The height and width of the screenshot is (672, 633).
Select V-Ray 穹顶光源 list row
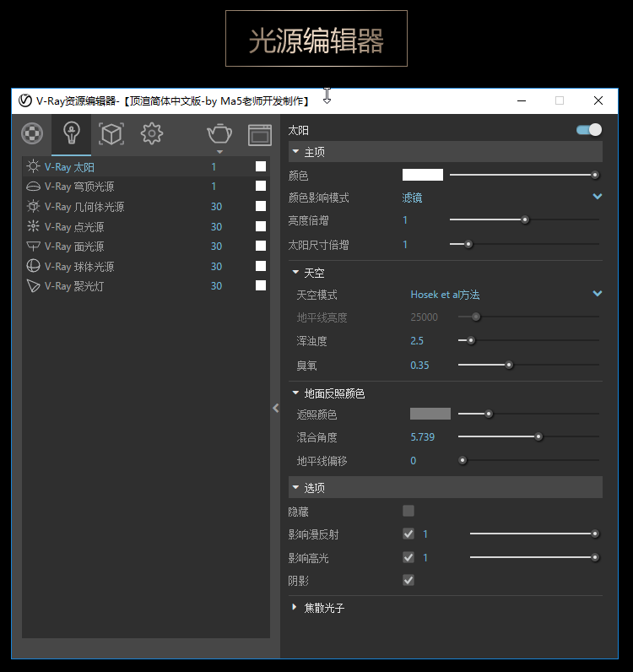coord(146,187)
